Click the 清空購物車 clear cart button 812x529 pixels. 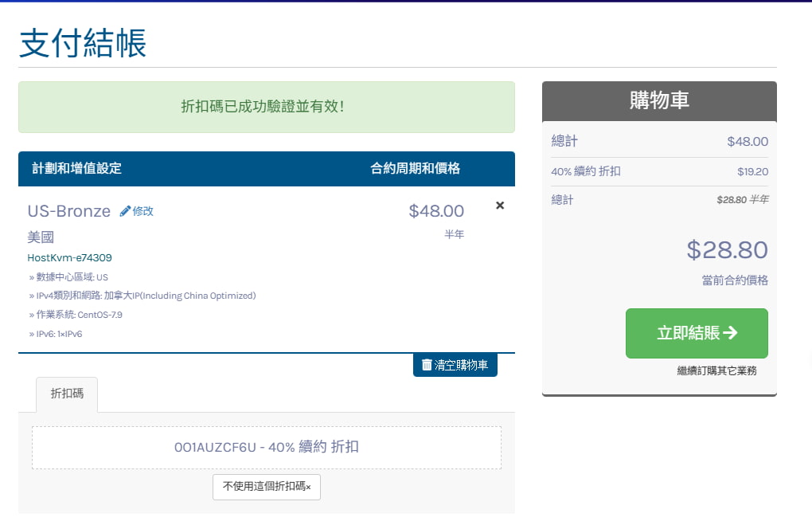[455, 364]
